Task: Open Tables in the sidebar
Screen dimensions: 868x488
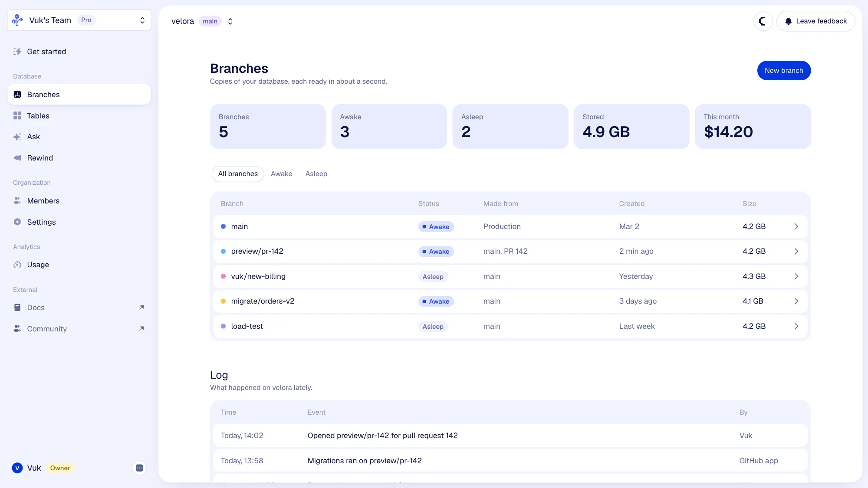Action: (x=79, y=116)
